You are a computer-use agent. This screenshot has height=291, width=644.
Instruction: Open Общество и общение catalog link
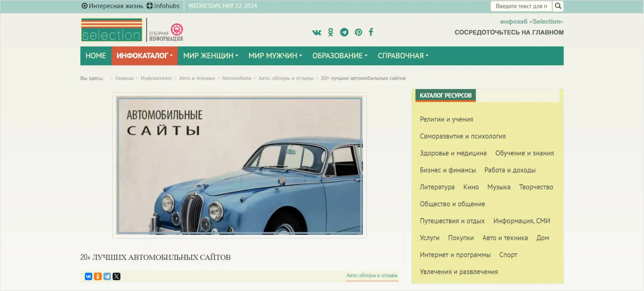(x=452, y=204)
